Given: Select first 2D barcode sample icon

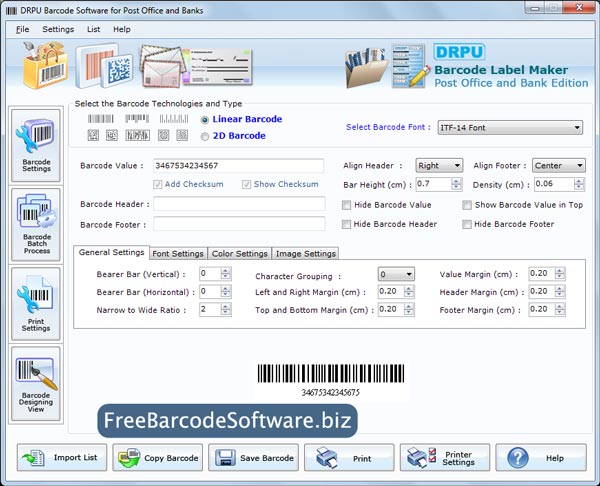Looking at the screenshot, I should (x=93, y=135).
